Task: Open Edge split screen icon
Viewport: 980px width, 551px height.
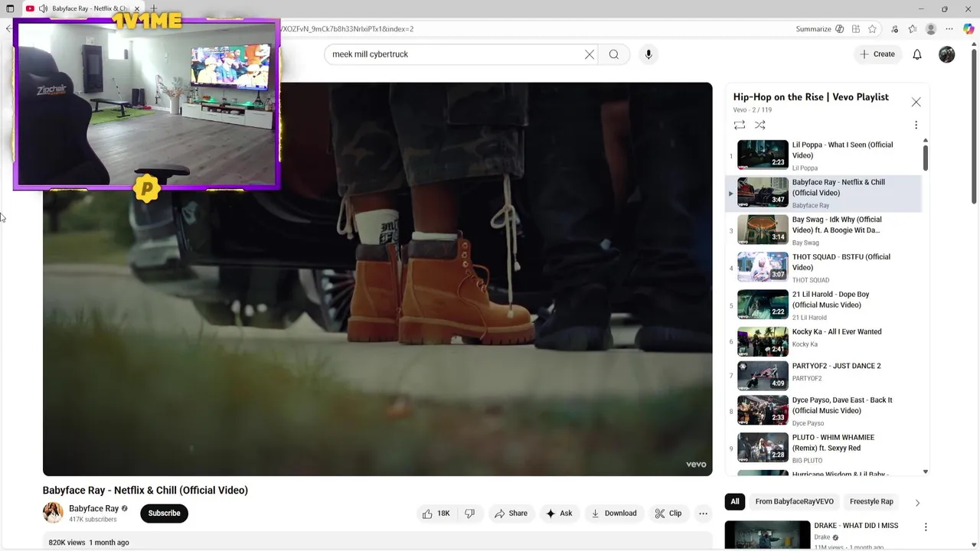Action: click(856, 29)
